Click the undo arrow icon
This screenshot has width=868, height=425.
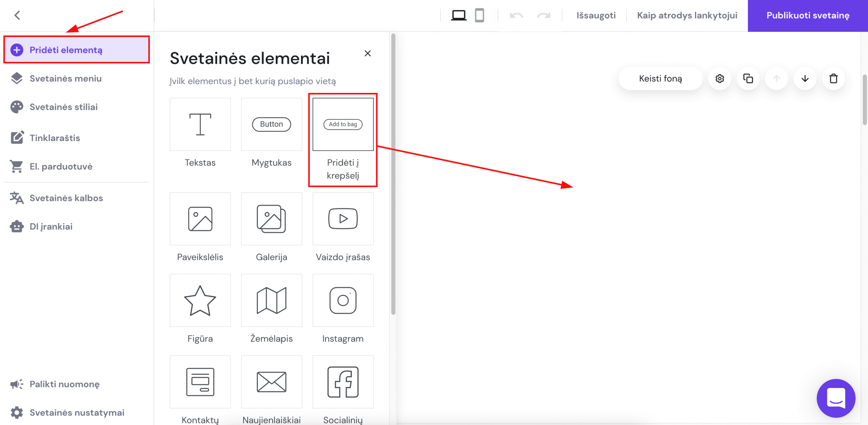coord(516,15)
